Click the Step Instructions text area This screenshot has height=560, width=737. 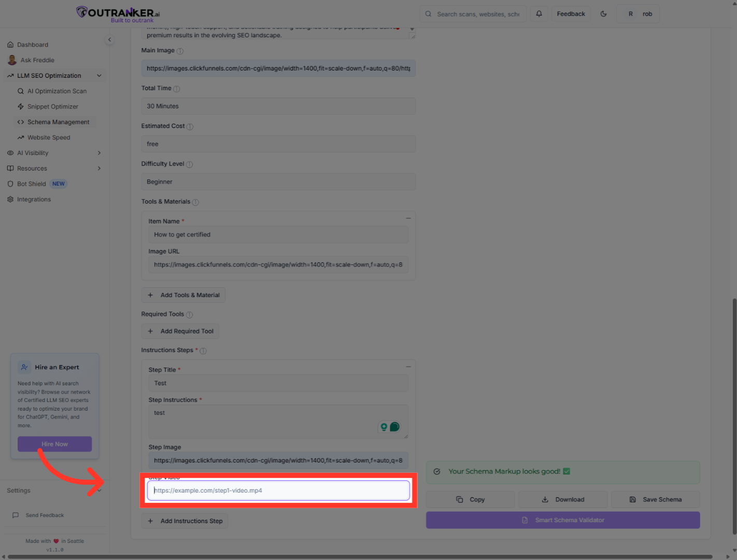(x=278, y=422)
